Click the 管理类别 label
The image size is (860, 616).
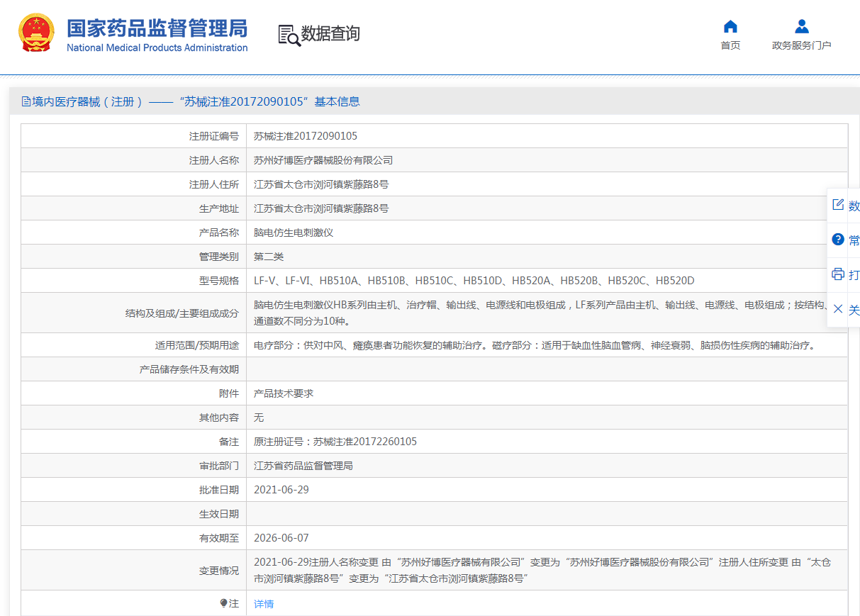(x=219, y=257)
